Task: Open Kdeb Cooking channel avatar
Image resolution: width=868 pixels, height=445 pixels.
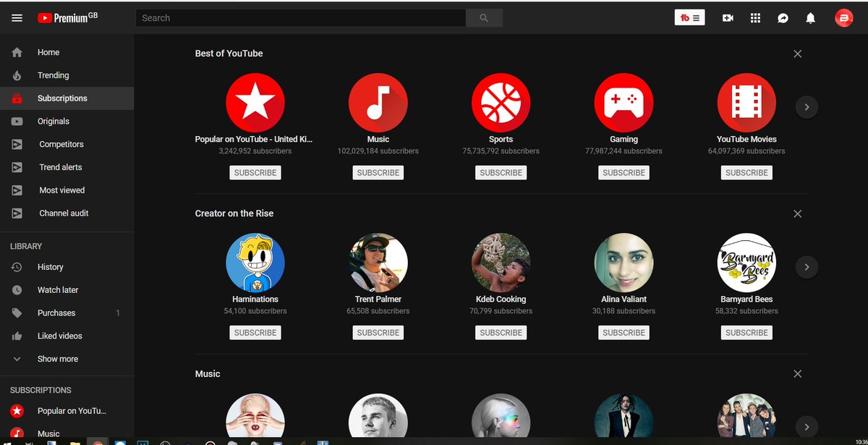Action: click(501, 263)
